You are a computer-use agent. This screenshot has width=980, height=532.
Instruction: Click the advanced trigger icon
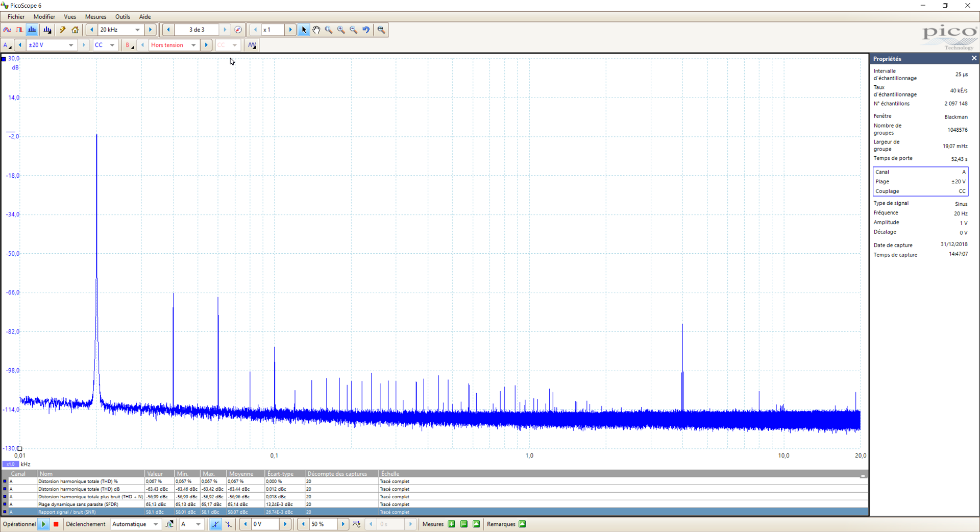pyautogui.click(x=169, y=524)
